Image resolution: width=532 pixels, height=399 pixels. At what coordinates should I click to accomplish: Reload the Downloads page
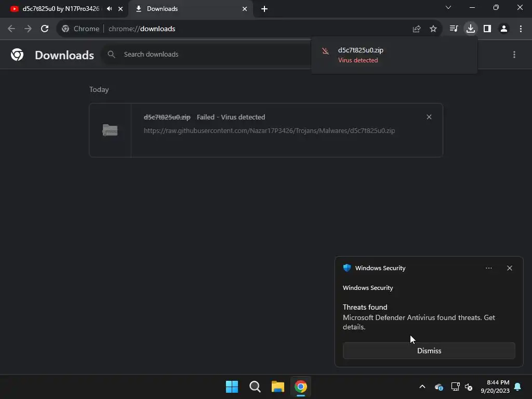(45, 29)
